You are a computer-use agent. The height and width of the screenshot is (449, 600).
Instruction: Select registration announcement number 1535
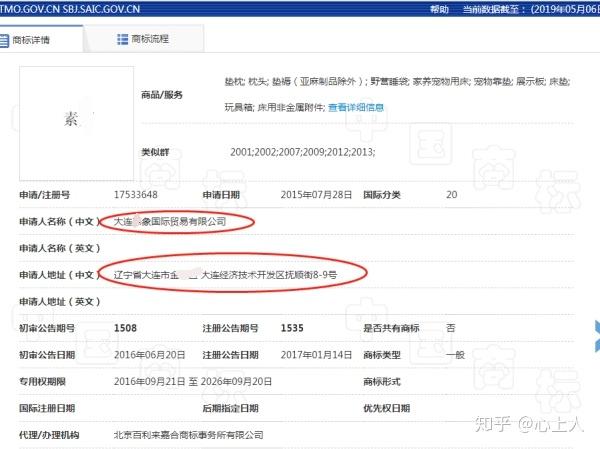292,328
